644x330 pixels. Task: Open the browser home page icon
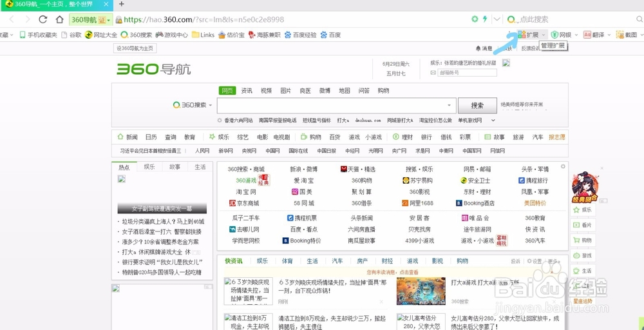point(59,19)
